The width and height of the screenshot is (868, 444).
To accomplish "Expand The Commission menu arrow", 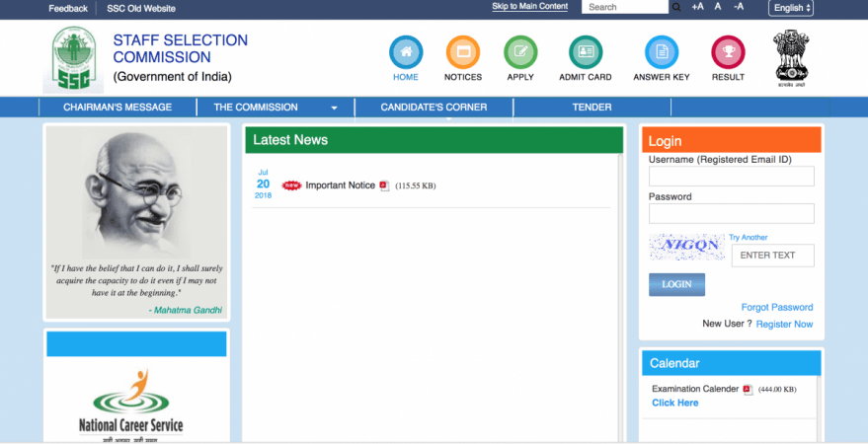I will 334,108.
